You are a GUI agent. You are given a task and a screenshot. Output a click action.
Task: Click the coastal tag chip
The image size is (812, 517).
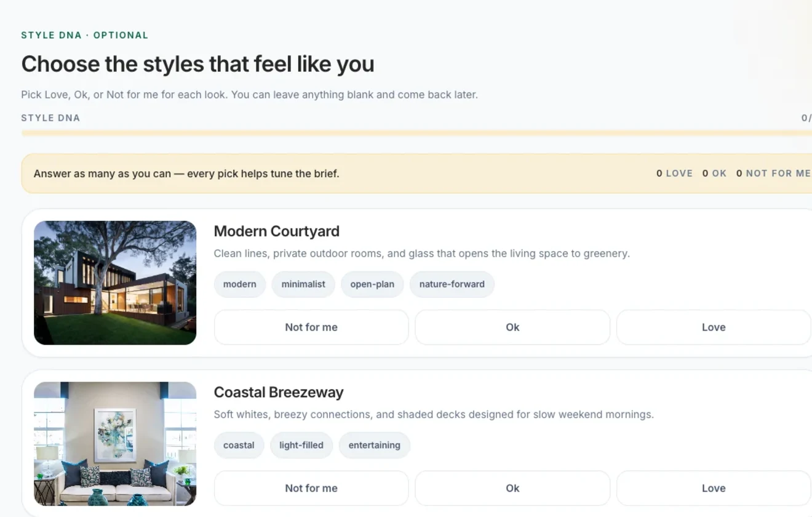pos(239,446)
